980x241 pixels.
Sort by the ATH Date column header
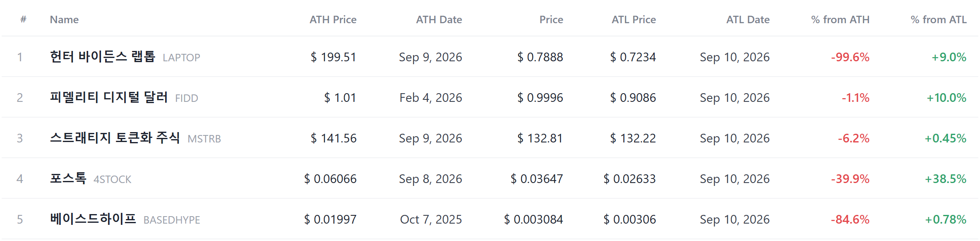[x=439, y=19]
